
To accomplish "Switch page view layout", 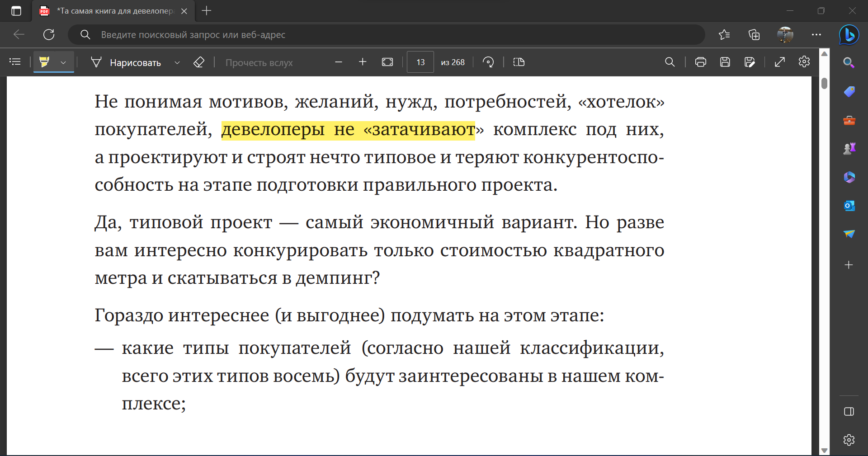I will (519, 62).
